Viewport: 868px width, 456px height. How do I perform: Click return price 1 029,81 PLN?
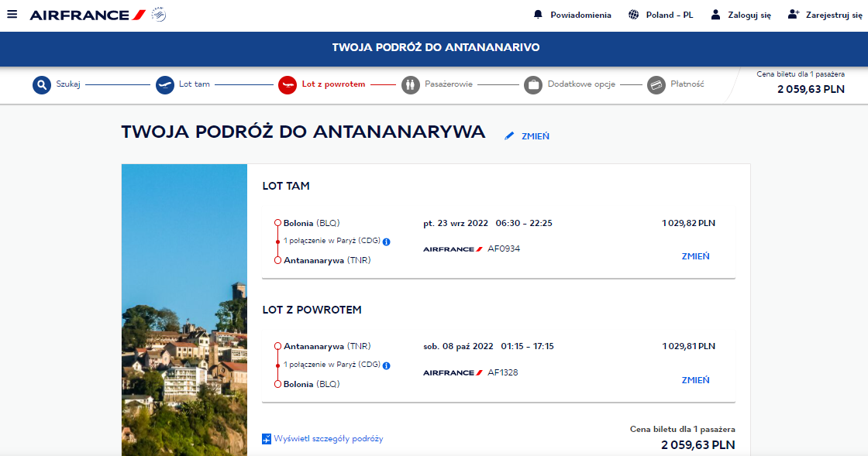click(x=689, y=347)
